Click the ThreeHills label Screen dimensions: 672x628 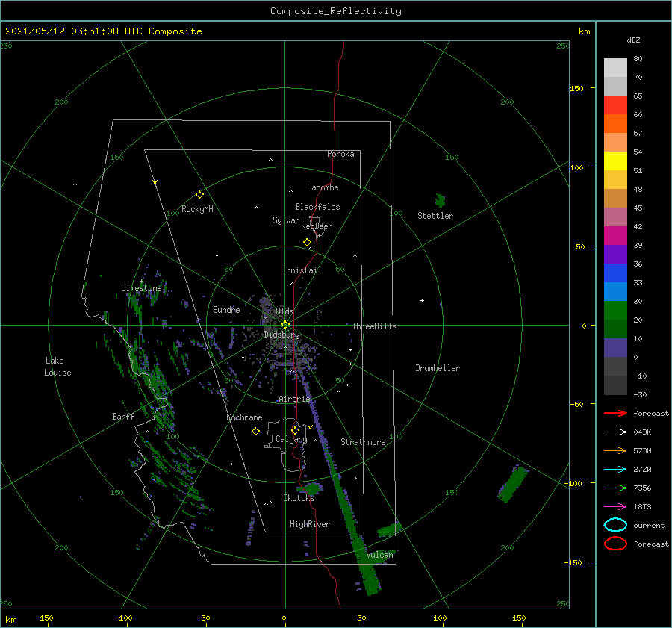point(374,326)
